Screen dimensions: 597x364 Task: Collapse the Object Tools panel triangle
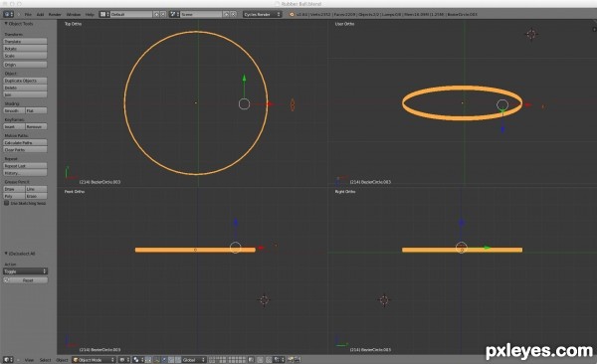(x=6, y=24)
